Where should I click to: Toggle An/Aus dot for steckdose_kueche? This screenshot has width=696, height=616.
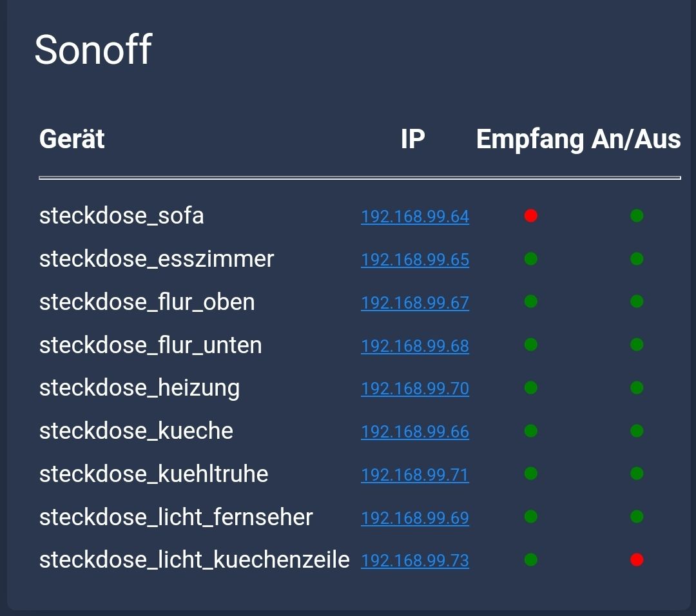tap(637, 430)
